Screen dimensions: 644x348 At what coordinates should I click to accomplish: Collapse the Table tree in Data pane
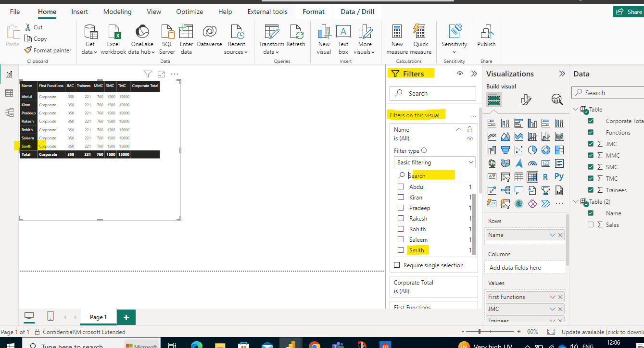point(576,109)
